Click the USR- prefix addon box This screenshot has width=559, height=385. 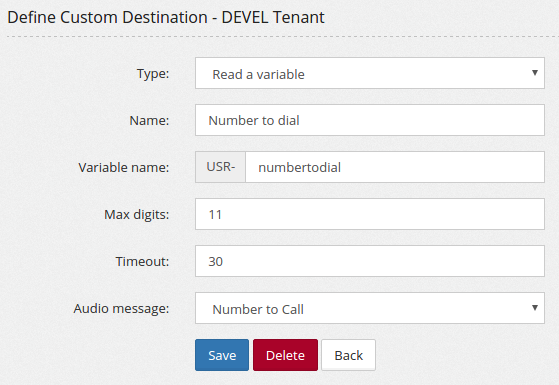(220, 167)
